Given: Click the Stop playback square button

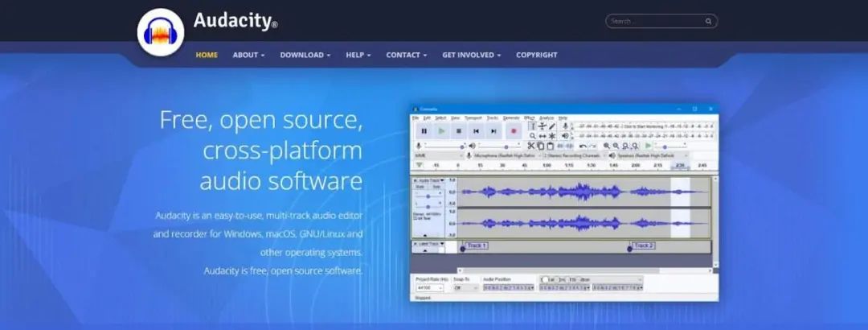Looking at the screenshot, I should coord(458,131).
